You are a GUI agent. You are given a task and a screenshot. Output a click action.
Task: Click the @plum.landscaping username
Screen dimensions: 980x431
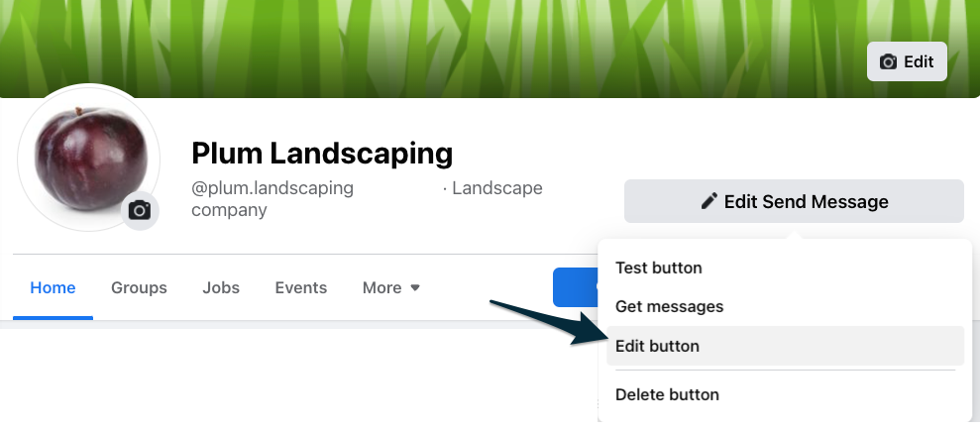[x=272, y=188]
